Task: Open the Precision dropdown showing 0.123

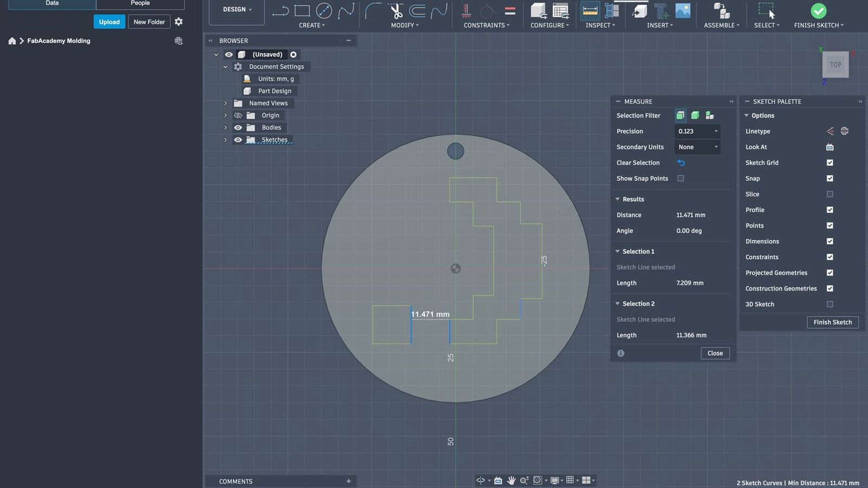Action: [x=698, y=131]
